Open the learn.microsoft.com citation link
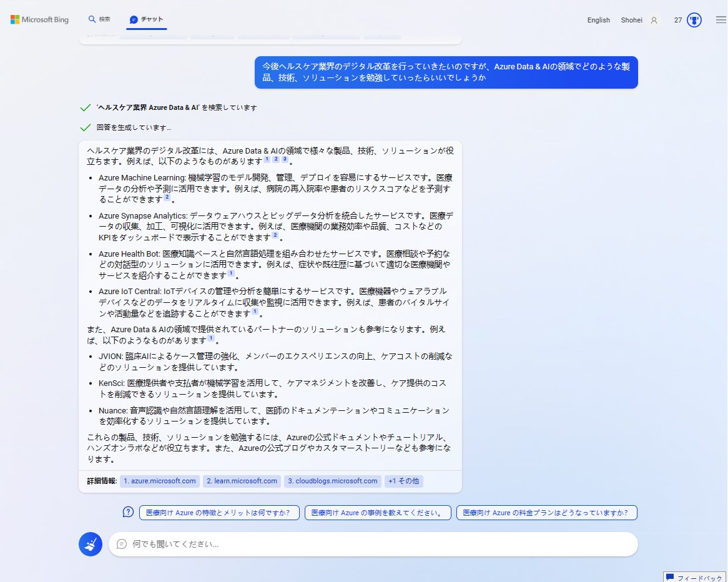Image resolution: width=728 pixels, height=582 pixels. [243, 481]
